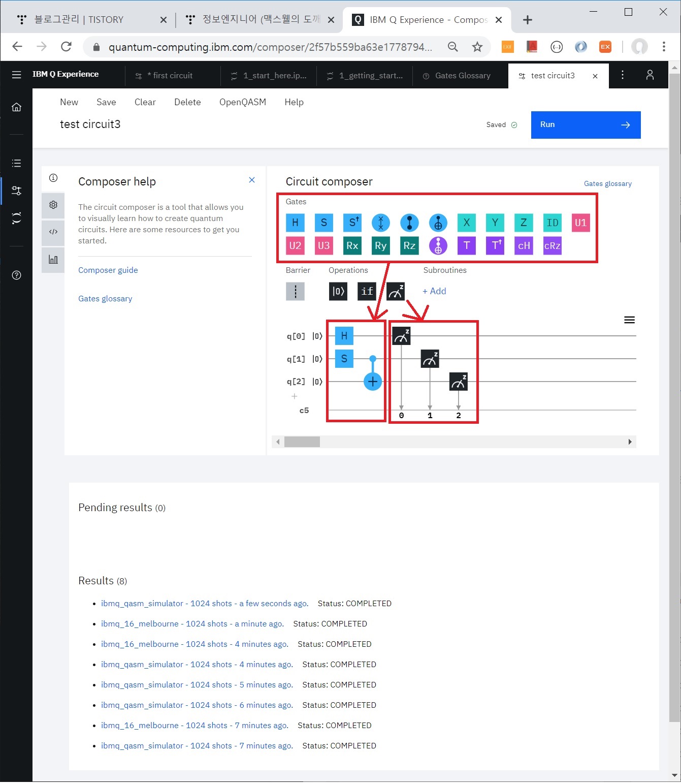The height and width of the screenshot is (784, 681).
Task: Close the Composer help panel
Action: pyautogui.click(x=252, y=180)
